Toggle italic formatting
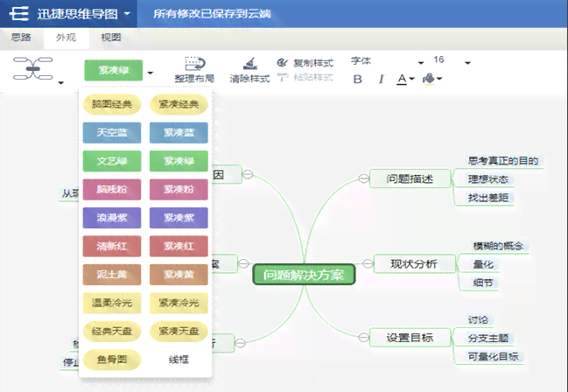568x392 pixels. coord(381,79)
